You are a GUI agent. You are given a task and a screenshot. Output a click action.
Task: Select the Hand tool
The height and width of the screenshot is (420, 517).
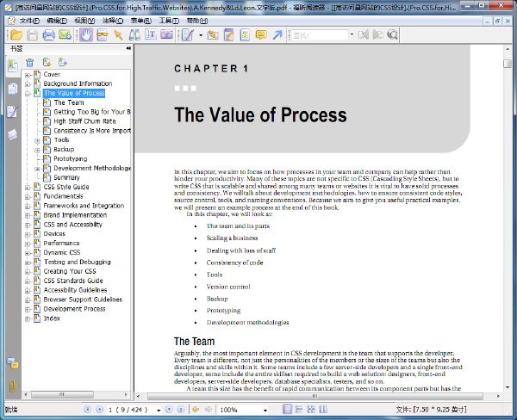pos(85,34)
